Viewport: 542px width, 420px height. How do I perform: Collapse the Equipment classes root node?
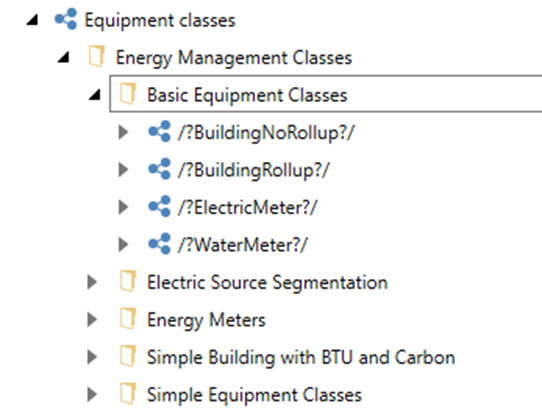[x=33, y=20]
